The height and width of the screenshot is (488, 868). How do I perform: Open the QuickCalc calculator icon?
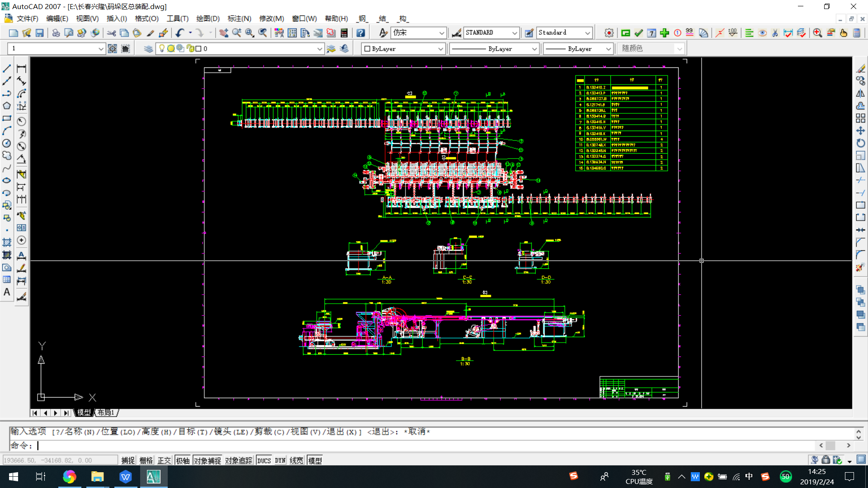(344, 33)
